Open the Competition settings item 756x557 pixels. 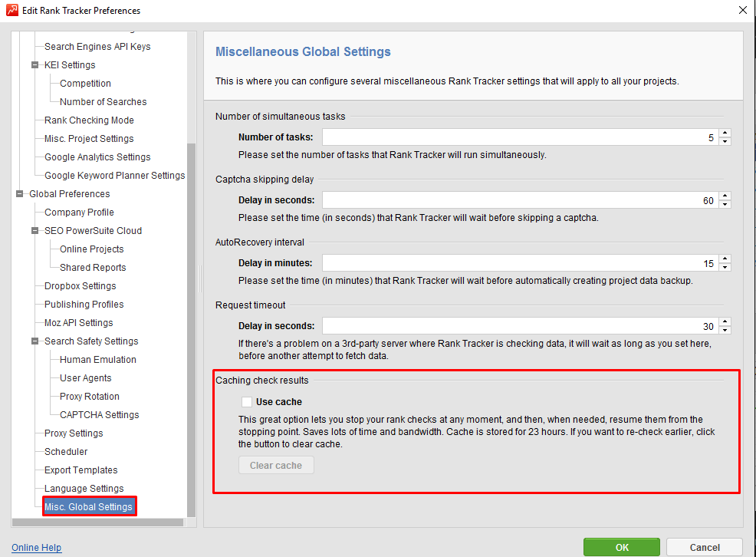85,84
